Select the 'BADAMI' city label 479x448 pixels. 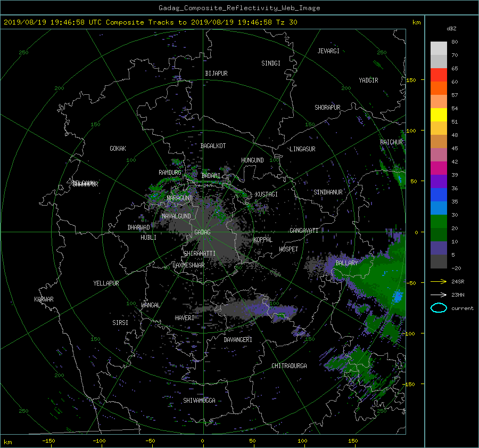[x=211, y=176]
